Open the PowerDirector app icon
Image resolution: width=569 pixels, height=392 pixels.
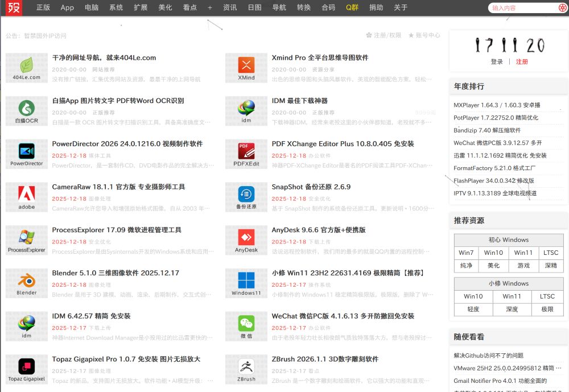[x=27, y=154]
